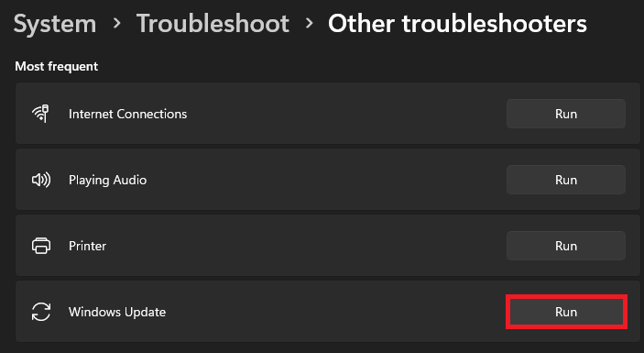Viewport: 644px width, 353px height.
Task: Run the Printer troubleshooter
Action: [x=566, y=246]
